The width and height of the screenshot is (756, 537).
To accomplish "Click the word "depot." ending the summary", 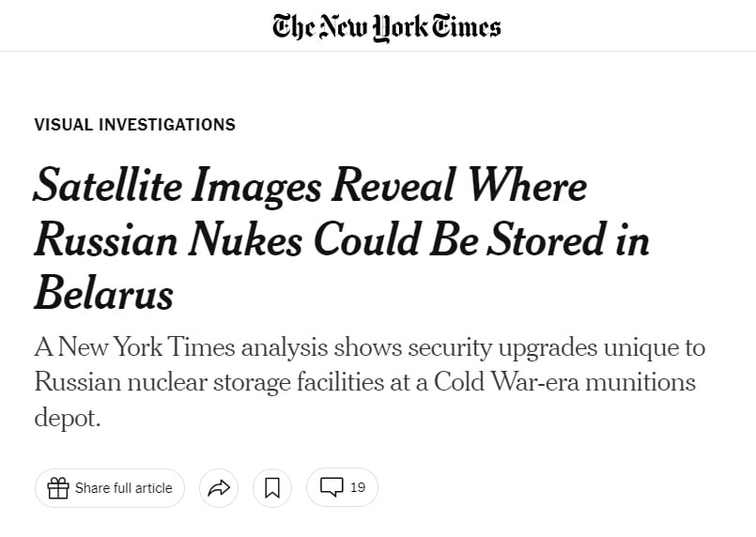I will (x=67, y=418).
